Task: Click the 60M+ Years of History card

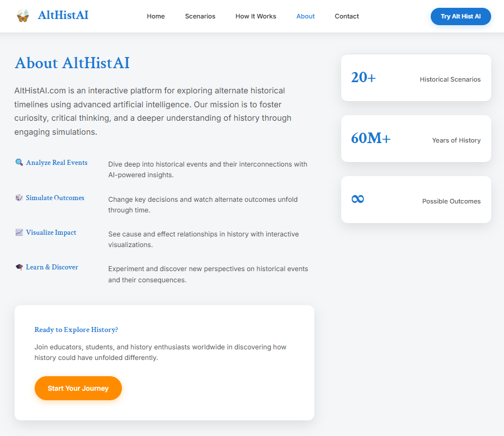Action: coord(416,139)
